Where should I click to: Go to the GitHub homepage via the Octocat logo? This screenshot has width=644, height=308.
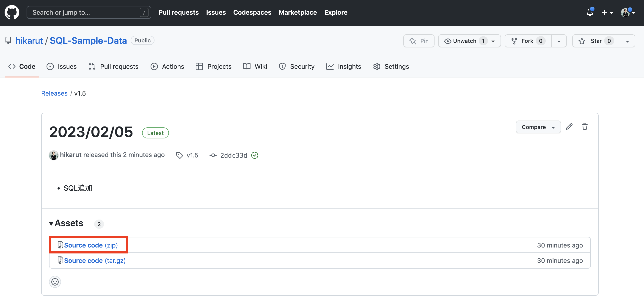click(x=12, y=12)
